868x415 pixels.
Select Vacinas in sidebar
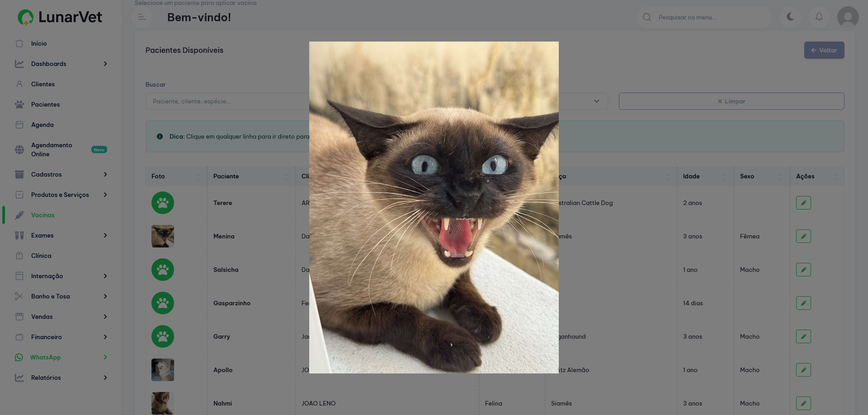42,215
